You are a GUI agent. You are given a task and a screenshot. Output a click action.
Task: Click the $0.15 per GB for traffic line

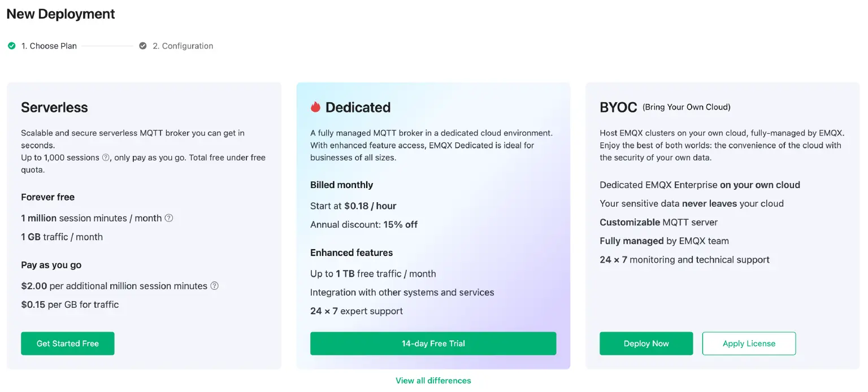[70, 304]
